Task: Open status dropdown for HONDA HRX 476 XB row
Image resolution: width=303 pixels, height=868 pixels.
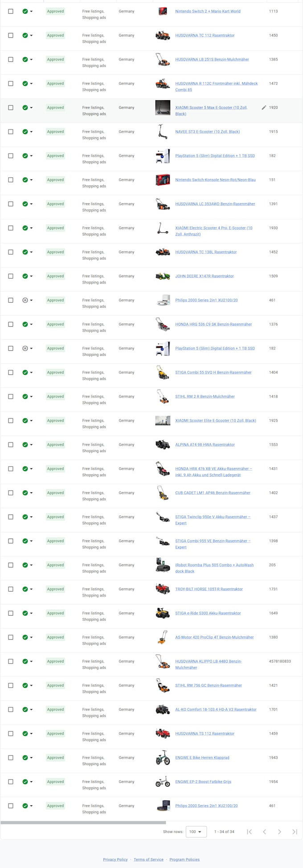Action: 31,469
